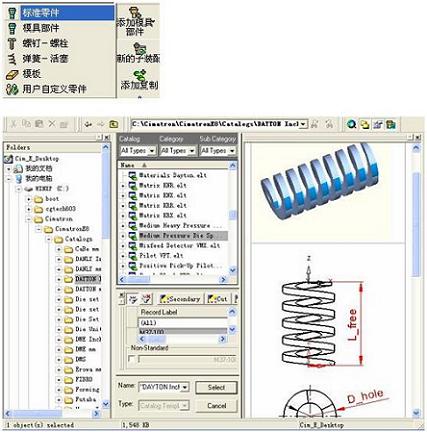Go up one folder level icon
Screen dimensions: 427x432
tap(114, 124)
